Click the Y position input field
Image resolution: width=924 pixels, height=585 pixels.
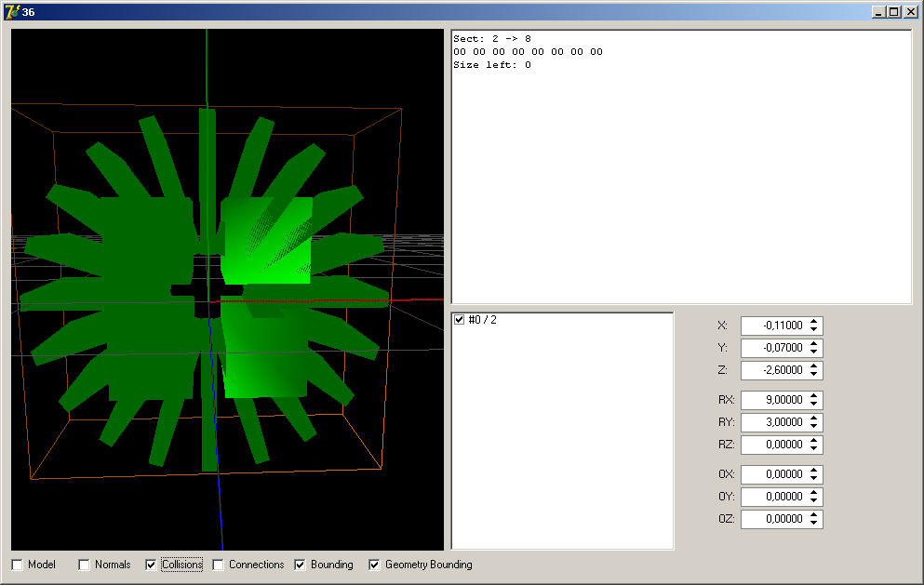pos(772,348)
